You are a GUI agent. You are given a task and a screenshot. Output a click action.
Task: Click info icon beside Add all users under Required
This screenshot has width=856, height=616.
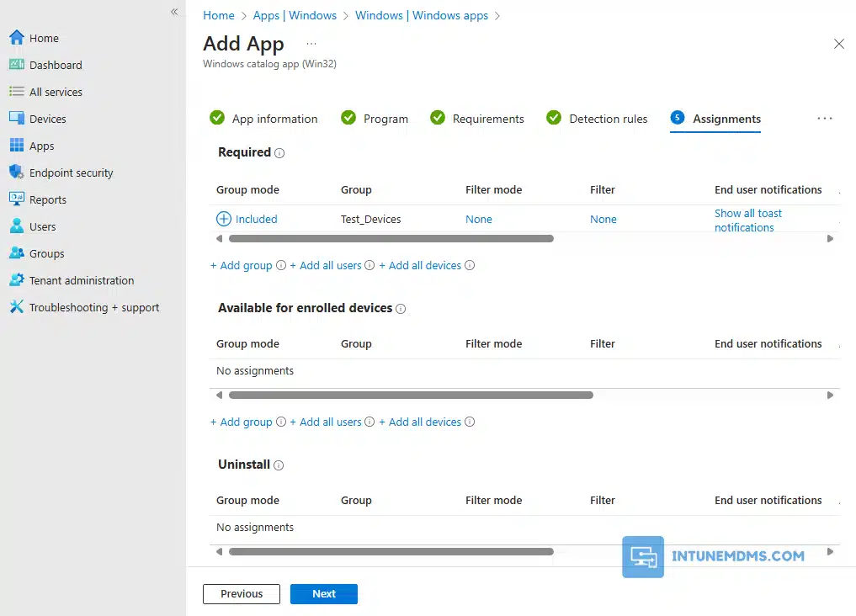coord(370,265)
